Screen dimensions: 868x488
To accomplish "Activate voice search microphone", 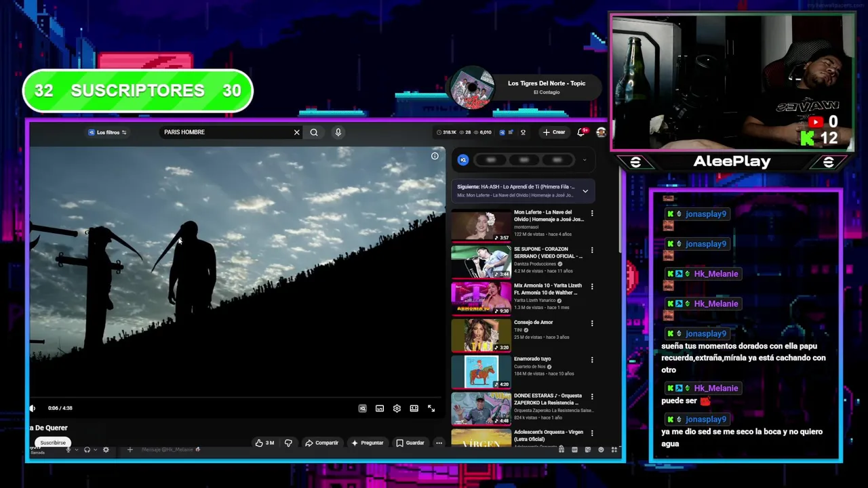I will click(x=338, y=132).
